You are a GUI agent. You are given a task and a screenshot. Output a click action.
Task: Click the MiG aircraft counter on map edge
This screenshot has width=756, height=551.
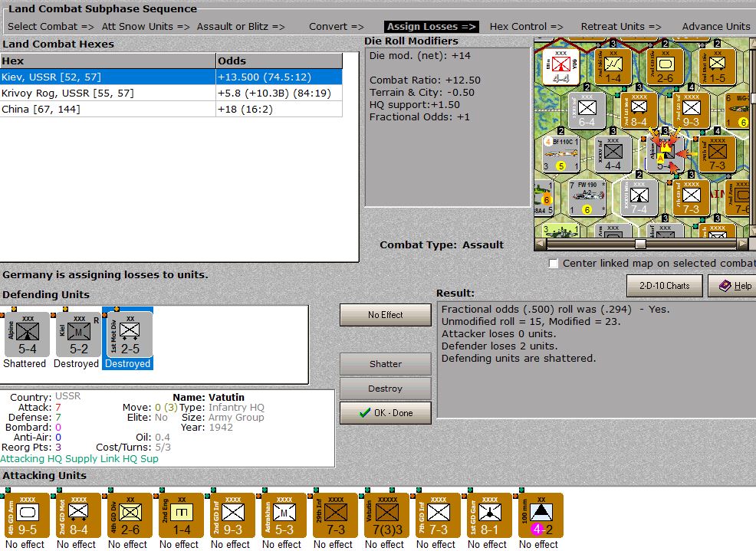point(738,111)
